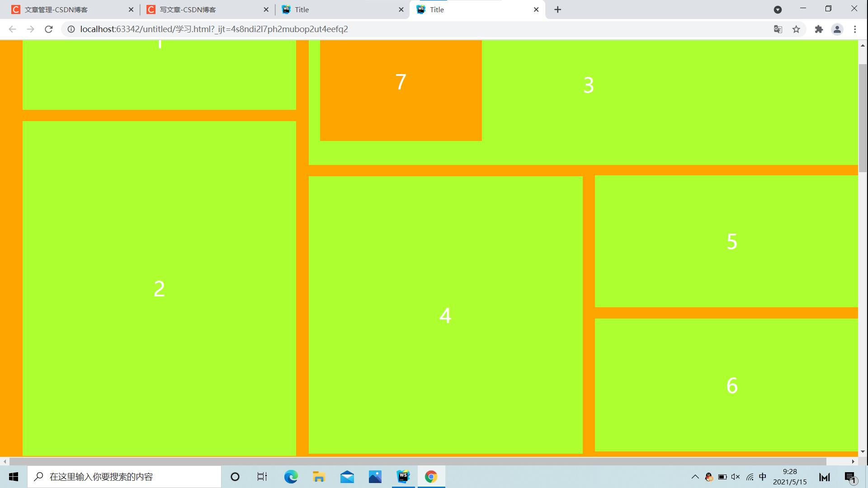Open notification Action Center
Screen dimensions: 868x488
click(x=850, y=477)
